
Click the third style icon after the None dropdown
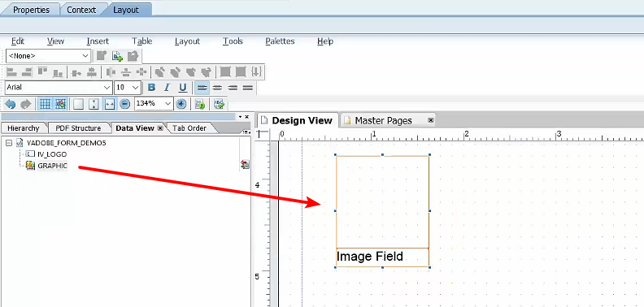133,56
